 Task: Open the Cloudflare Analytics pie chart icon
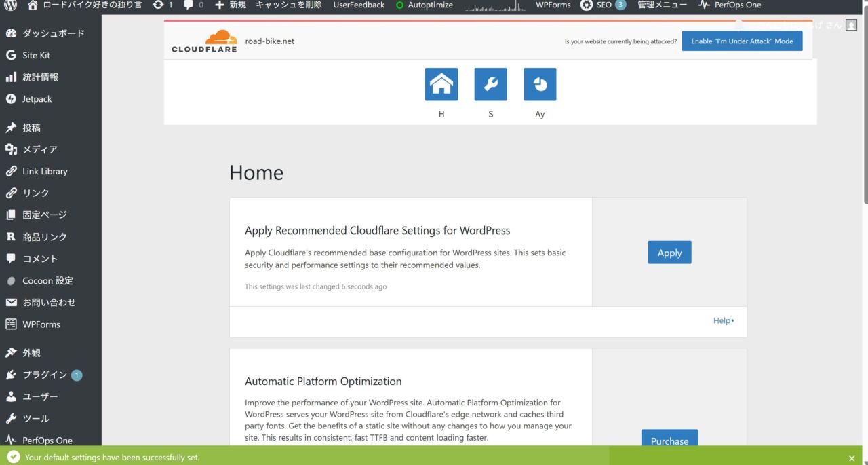(540, 84)
